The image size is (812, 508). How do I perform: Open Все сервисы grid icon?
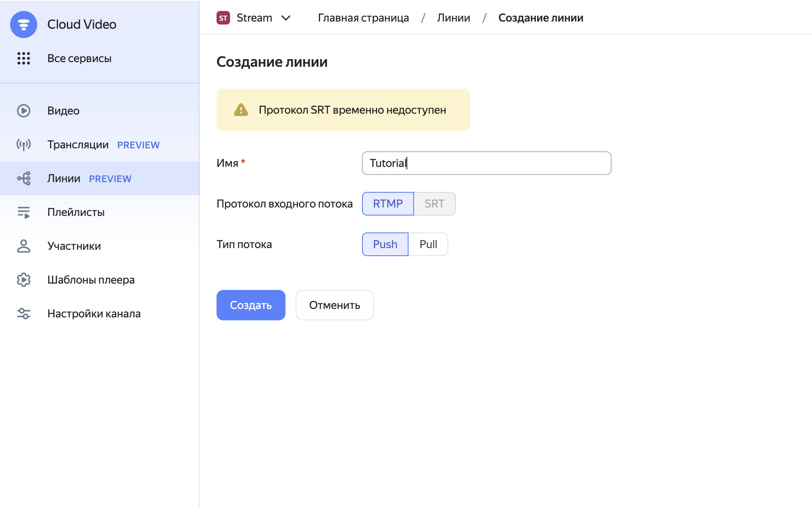(x=24, y=58)
